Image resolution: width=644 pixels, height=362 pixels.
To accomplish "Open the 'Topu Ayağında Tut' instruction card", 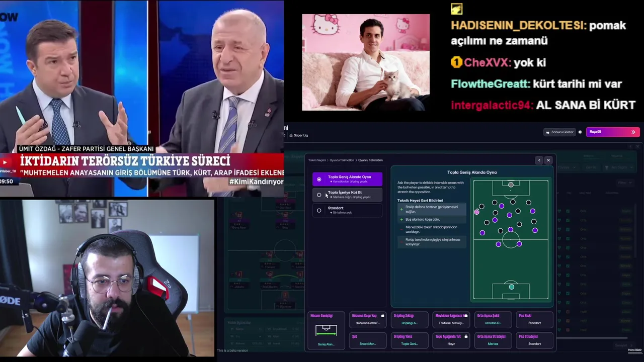I will 451,340.
